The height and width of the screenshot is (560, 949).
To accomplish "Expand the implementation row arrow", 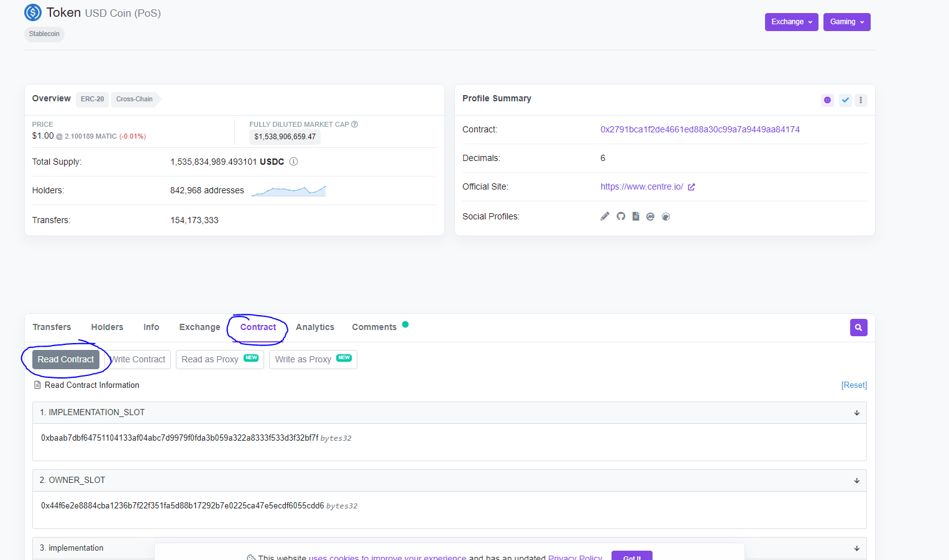I will [x=857, y=548].
